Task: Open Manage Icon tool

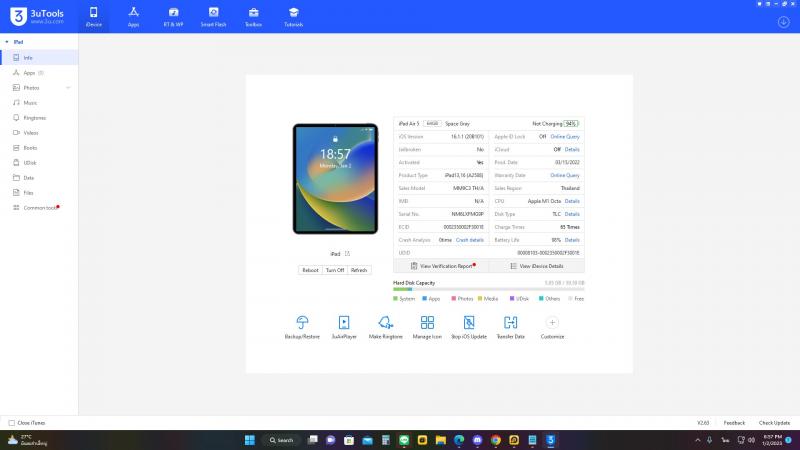Action: pos(427,327)
